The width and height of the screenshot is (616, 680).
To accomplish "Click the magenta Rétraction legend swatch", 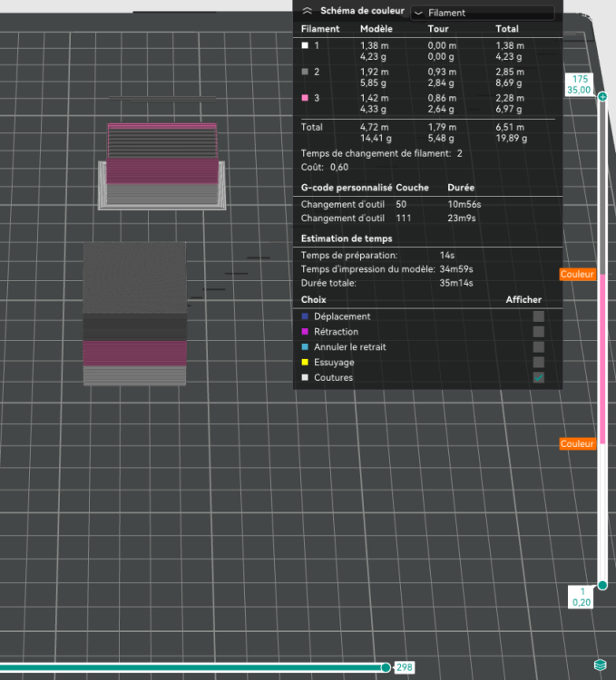I will [x=305, y=332].
